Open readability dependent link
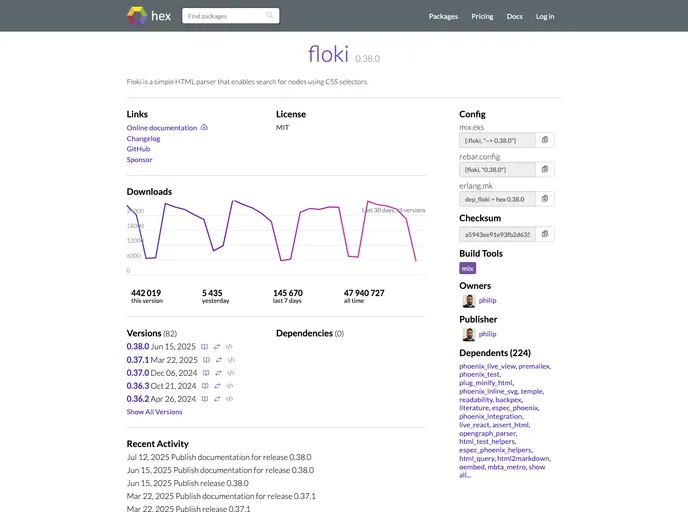Screen dimensions: 688x512 (476, 400)
